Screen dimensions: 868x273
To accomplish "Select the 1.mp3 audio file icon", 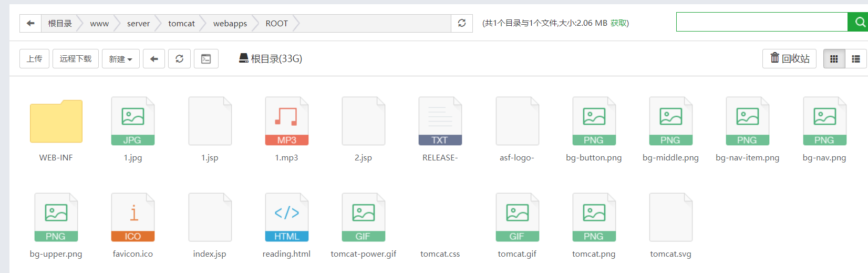I will click(287, 121).
